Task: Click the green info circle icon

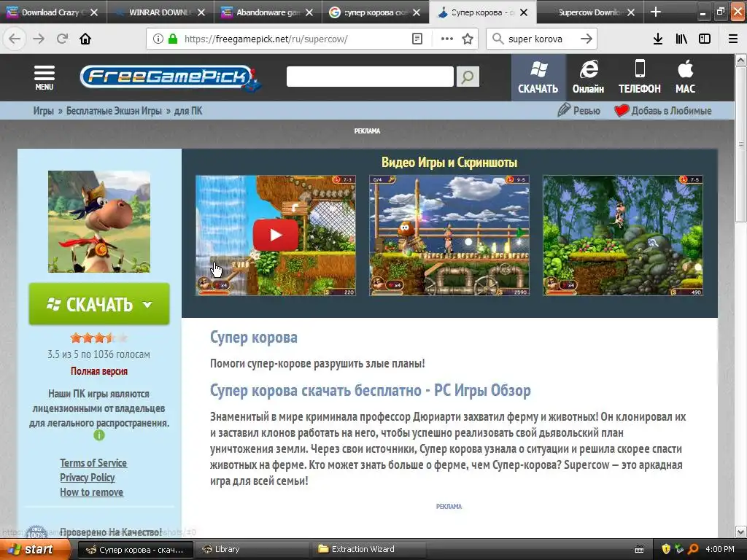Action: coord(99,435)
